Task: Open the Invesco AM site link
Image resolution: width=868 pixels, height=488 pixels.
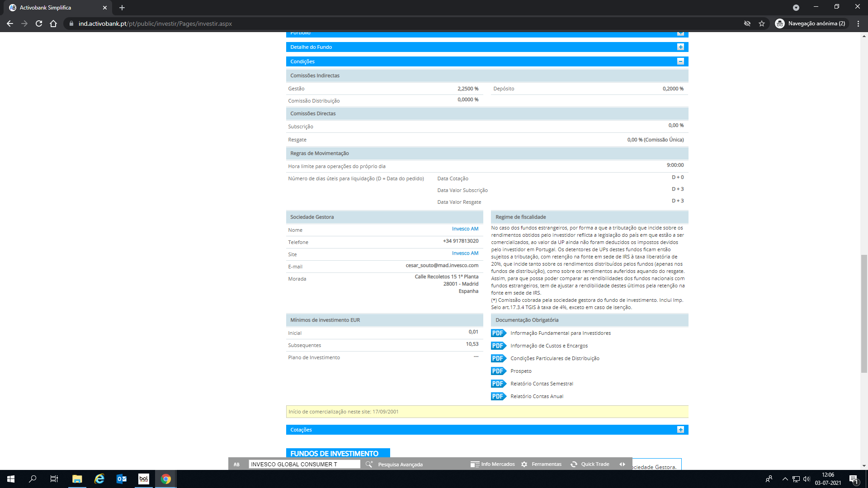Action: (x=465, y=253)
